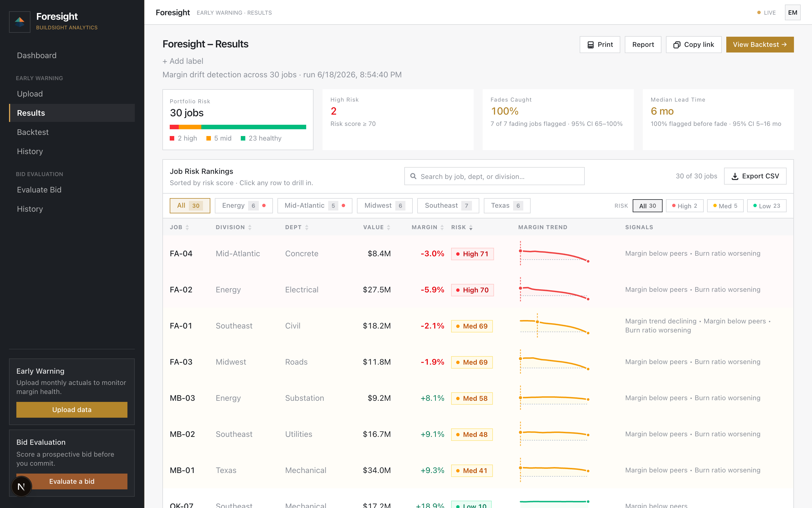Select the All 30 division tab
This screenshot has width=812, height=508.
click(x=190, y=206)
